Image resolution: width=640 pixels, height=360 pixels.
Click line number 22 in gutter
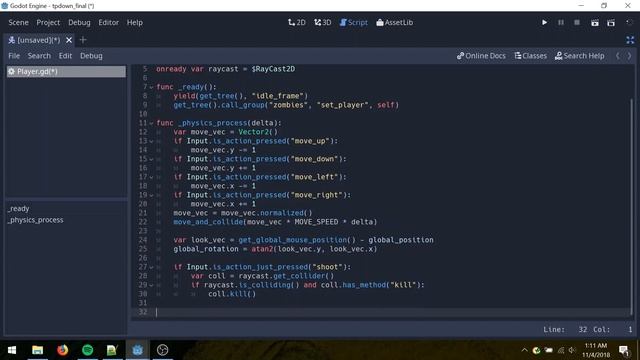tap(142, 222)
